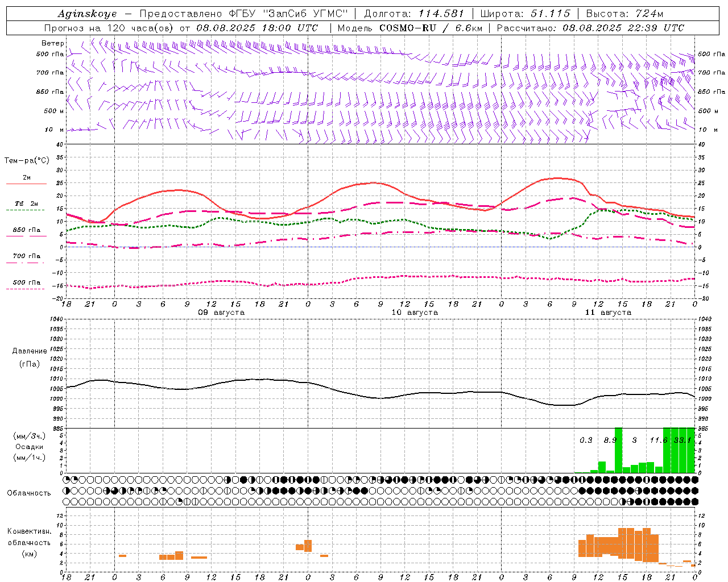728x582 pixels.
Task: Click the (км) convective height unit label
Action: click(29, 554)
